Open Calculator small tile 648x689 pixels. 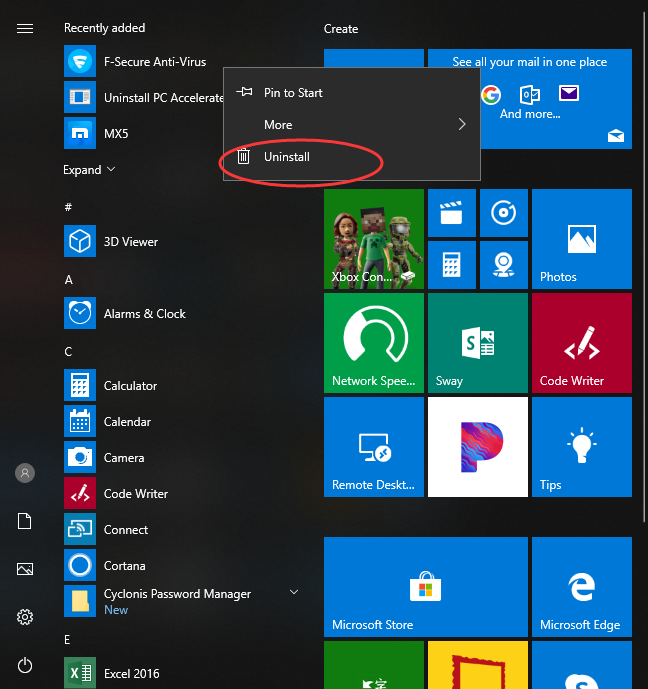tap(452, 265)
